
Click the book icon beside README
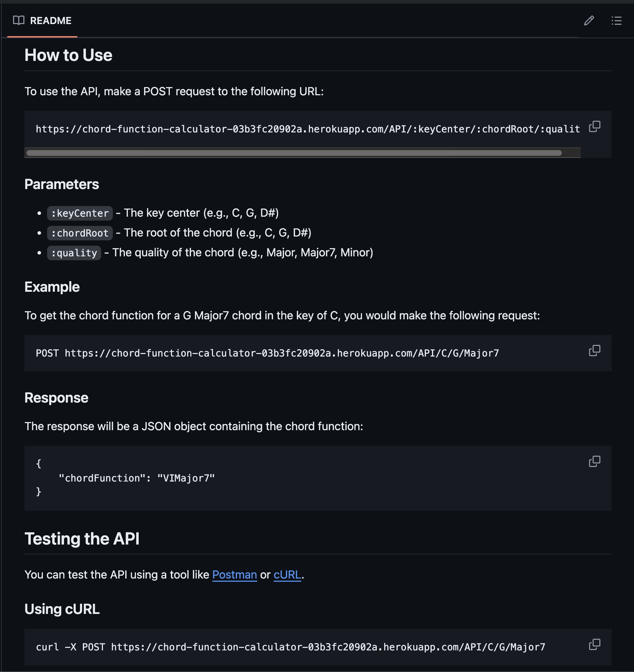pos(19,21)
